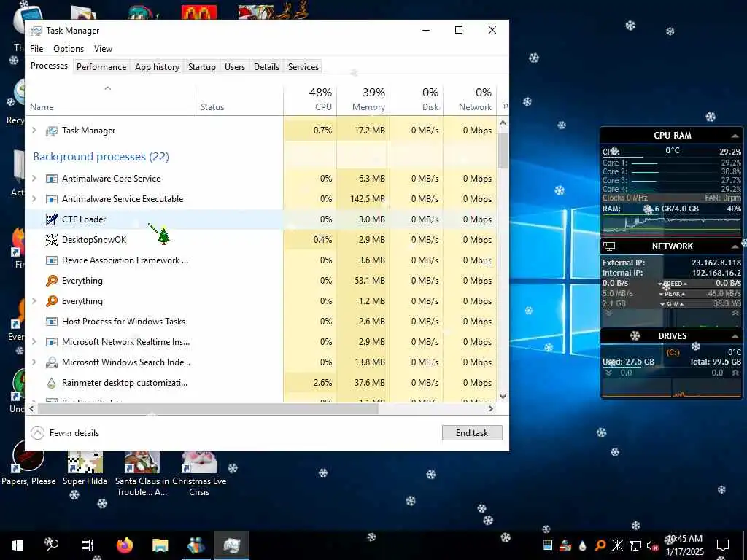Switch to the Services tab
Image resolution: width=747 pixels, height=560 pixels.
(x=303, y=67)
